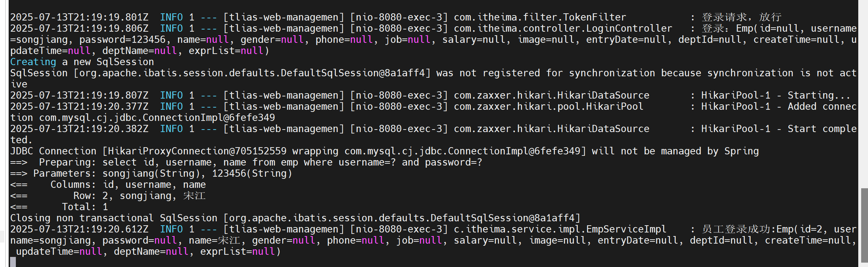Viewport: 868px width, 267px height.
Task: Click the "Total: 1" result line
Action: point(85,207)
